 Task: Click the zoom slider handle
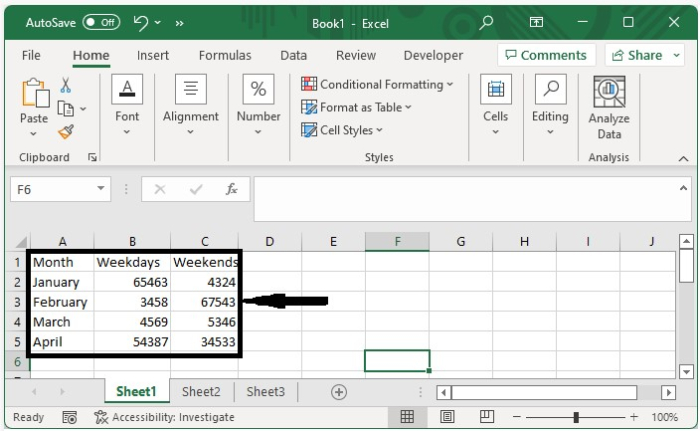click(576, 417)
